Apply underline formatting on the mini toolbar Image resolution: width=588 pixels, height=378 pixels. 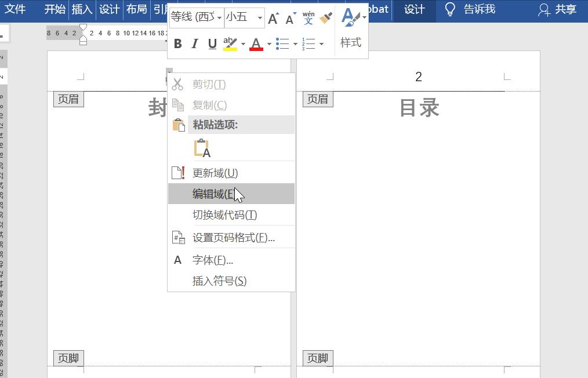click(x=211, y=43)
